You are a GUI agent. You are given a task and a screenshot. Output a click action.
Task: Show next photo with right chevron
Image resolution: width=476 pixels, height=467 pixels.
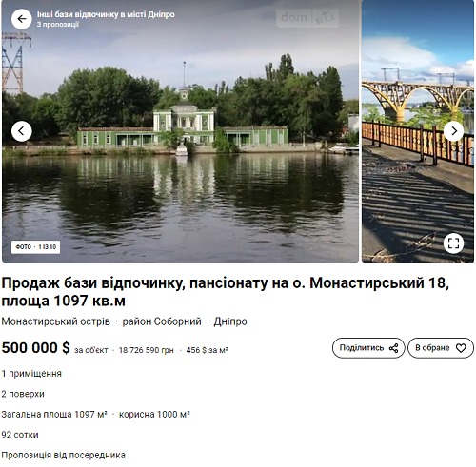[x=453, y=131]
